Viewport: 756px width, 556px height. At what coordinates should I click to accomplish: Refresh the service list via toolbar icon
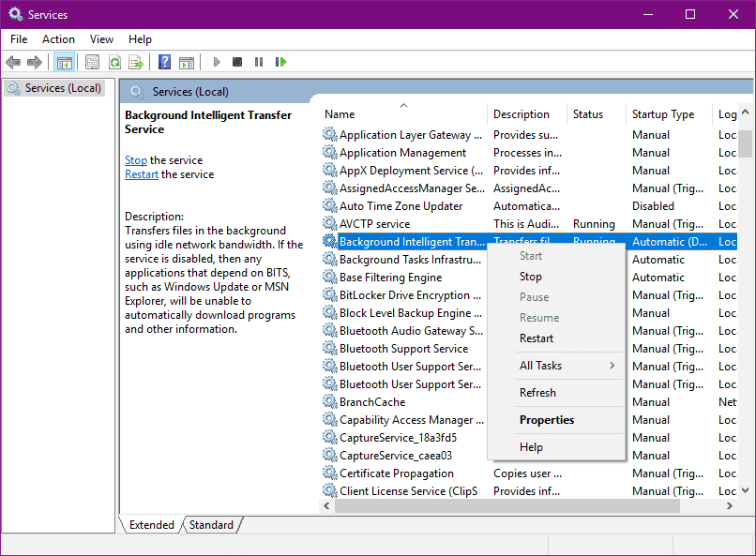(x=114, y=62)
